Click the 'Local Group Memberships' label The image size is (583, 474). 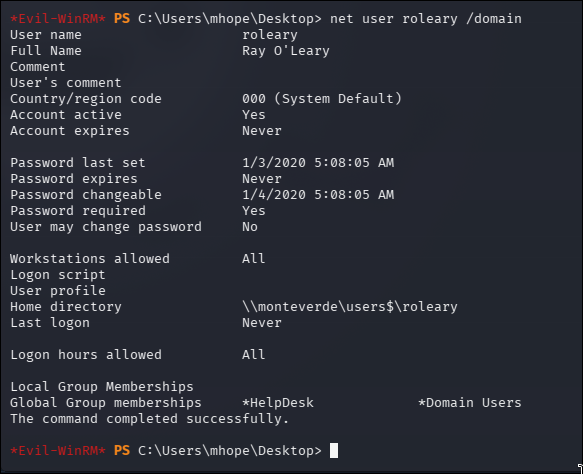[x=102, y=387]
